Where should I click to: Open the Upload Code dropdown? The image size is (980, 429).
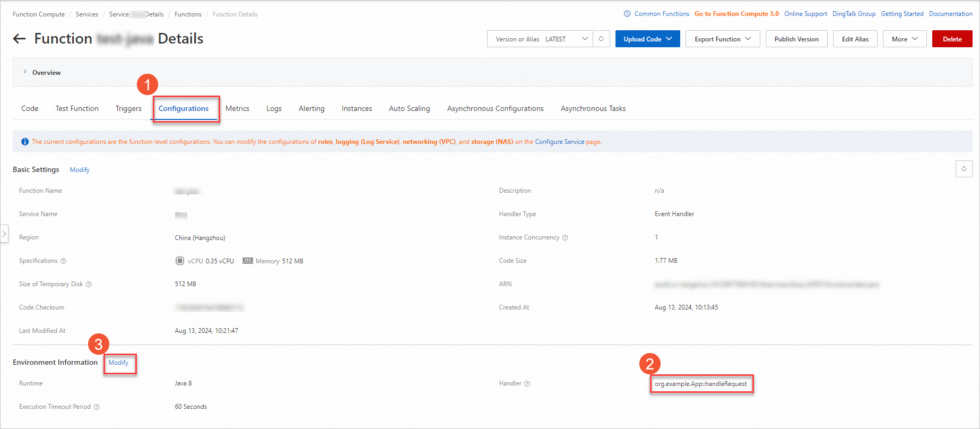(x=647, y=39)
